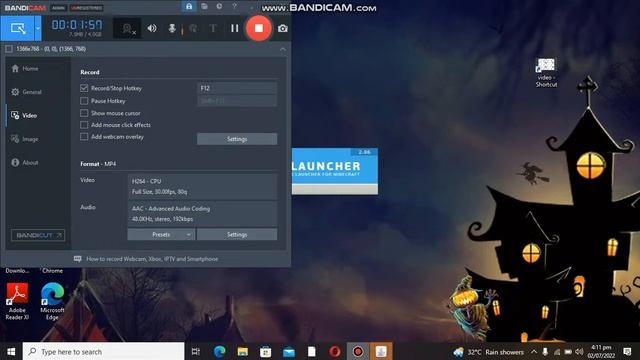
Task: Open network status tray icon
Action: coord(557,352)
